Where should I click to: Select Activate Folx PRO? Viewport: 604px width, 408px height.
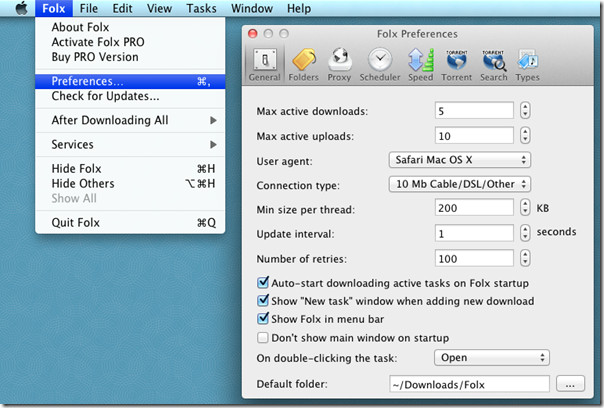coord(130,42)
